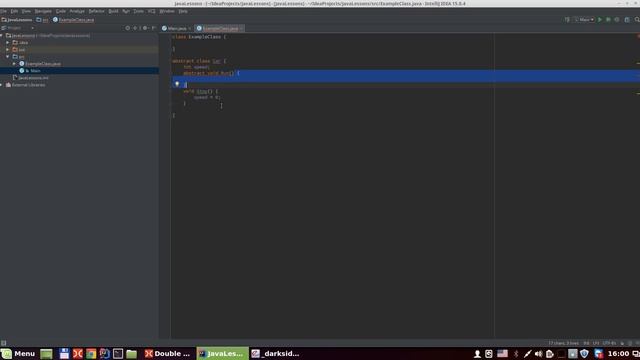The height and width of the screenshot is (360, 640).
Task: Click the US flag keyboard layout indicator
Action: click(502, 354)
